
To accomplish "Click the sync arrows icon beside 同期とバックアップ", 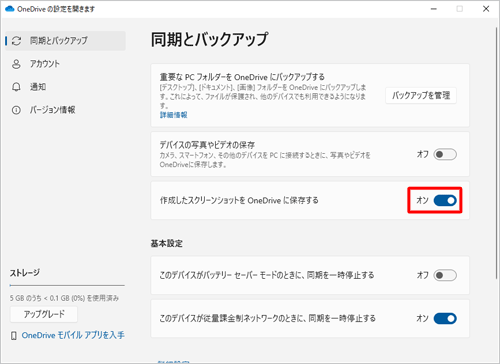I will pyautogui.click(x=16, y=41).
